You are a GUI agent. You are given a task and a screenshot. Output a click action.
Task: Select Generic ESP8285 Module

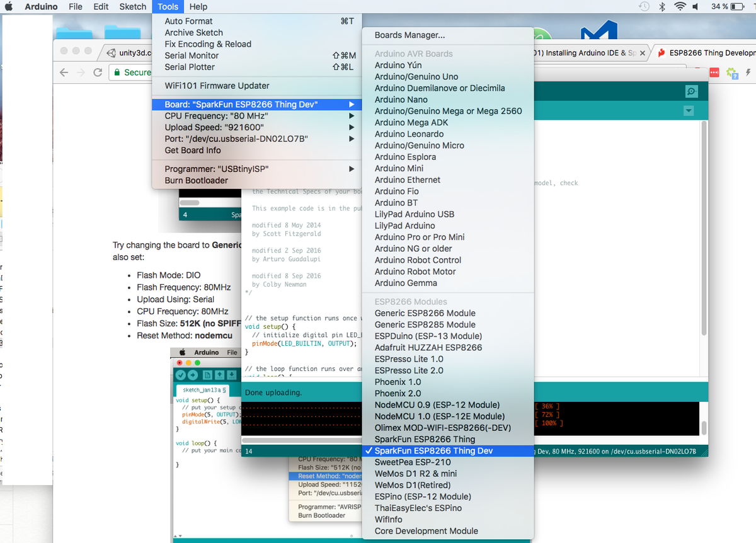[x=448, y=324]
